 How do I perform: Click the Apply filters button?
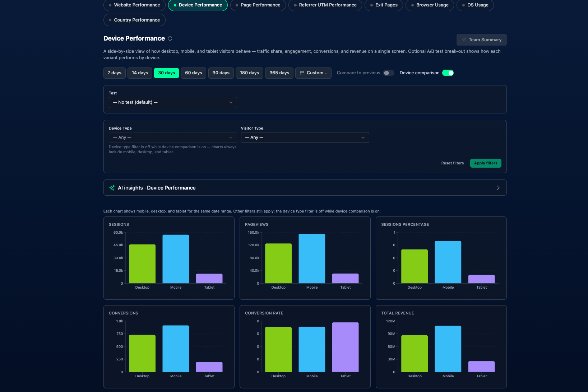tap(486, 163)
